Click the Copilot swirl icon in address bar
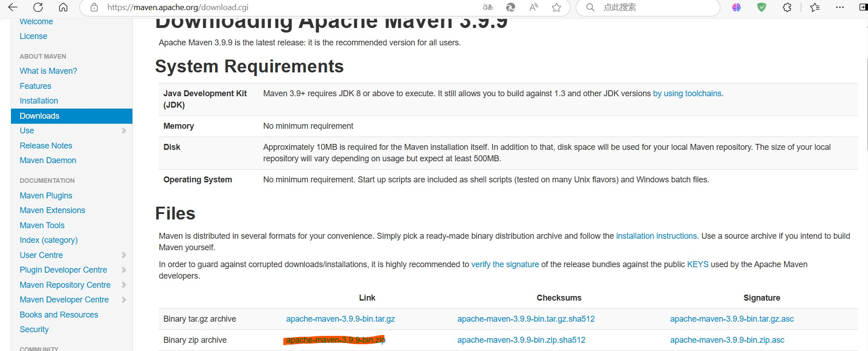This screenshot has height=351, width=868. coord(511,7)
